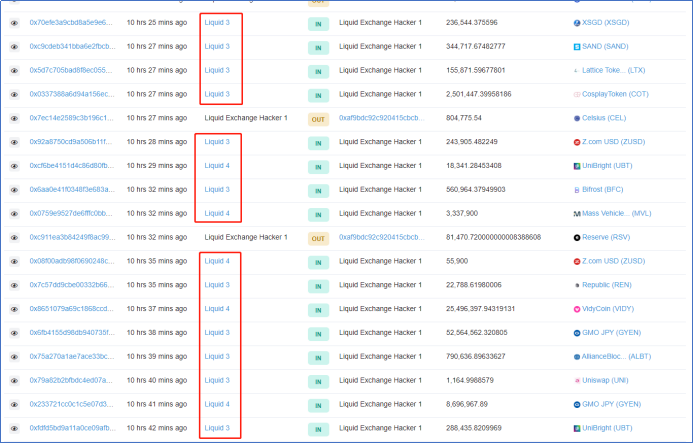Screen dimensions: 694x444
Task: Open transaction hash 0xc9cde8341bba6e2fbcb
Action: (71, 47)
